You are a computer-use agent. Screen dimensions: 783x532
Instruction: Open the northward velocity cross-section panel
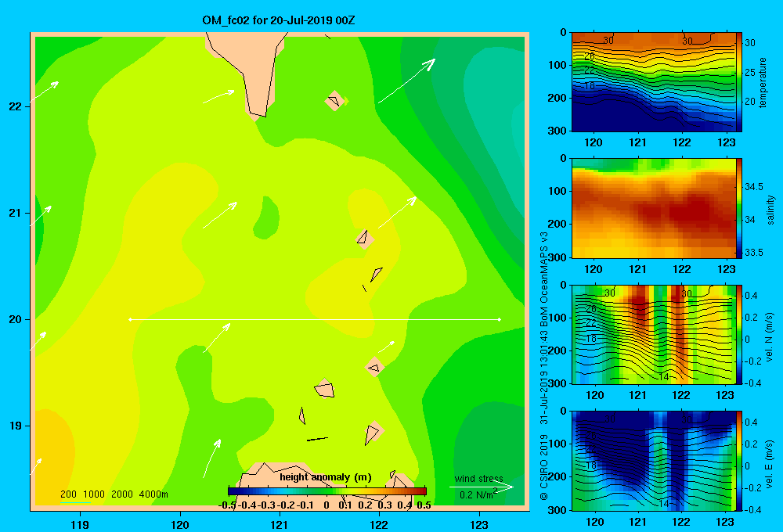654,335
